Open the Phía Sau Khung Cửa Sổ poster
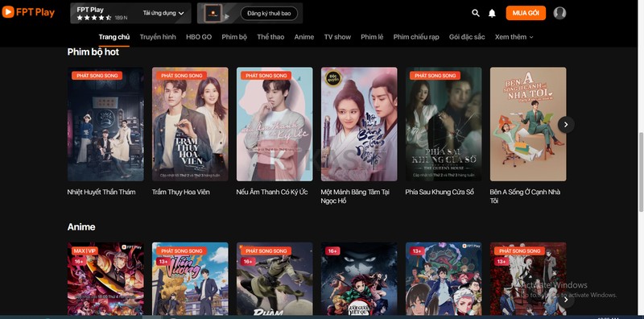The image size is (644, 319). coord(444,124)
